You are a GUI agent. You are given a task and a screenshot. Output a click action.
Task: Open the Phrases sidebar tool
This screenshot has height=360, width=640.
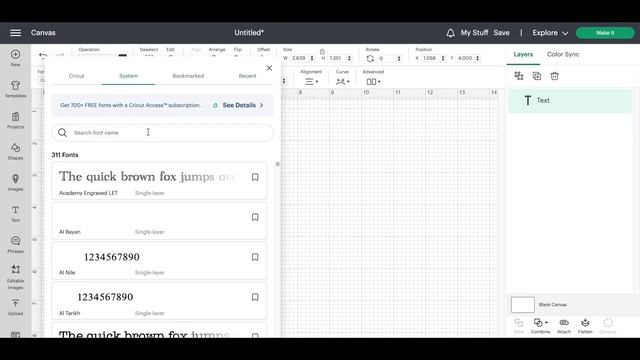point(16,244)
